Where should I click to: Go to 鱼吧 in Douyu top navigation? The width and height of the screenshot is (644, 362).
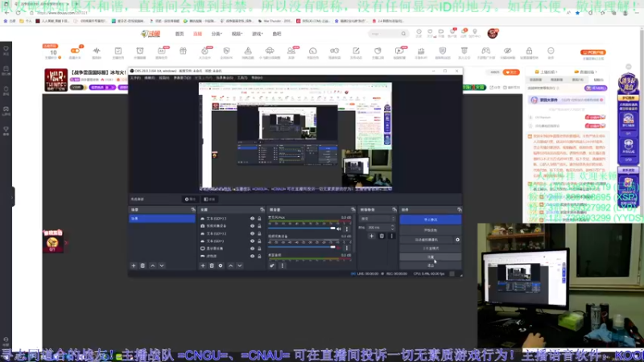point(277,34)
